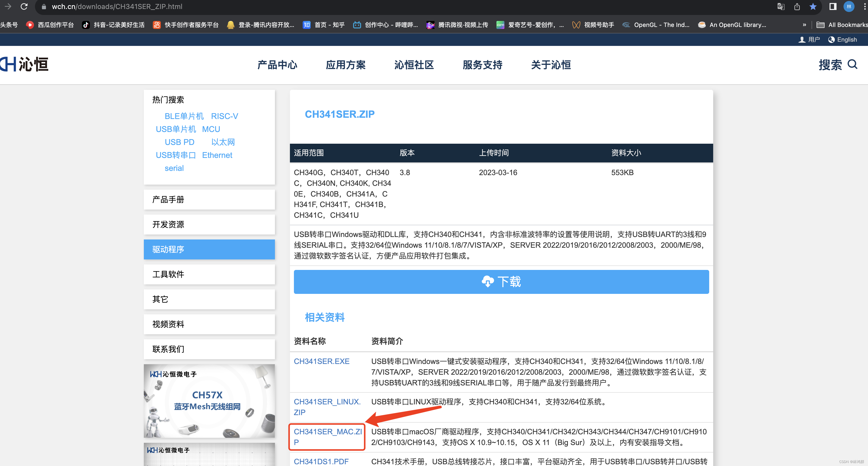This screenshot has width=868, height=466.
Task: Click the Ethernet hot search link
Action: click(217, 155)
